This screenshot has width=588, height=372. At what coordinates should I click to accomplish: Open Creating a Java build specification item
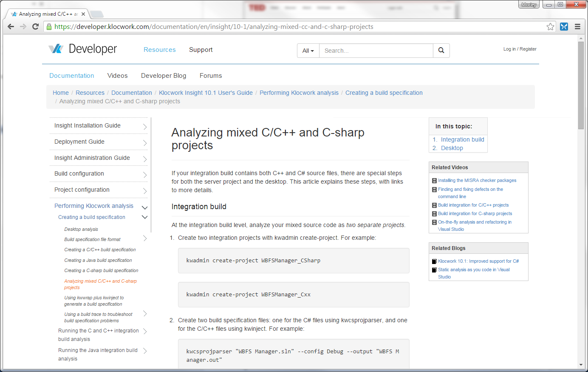(x=98, y=260)
